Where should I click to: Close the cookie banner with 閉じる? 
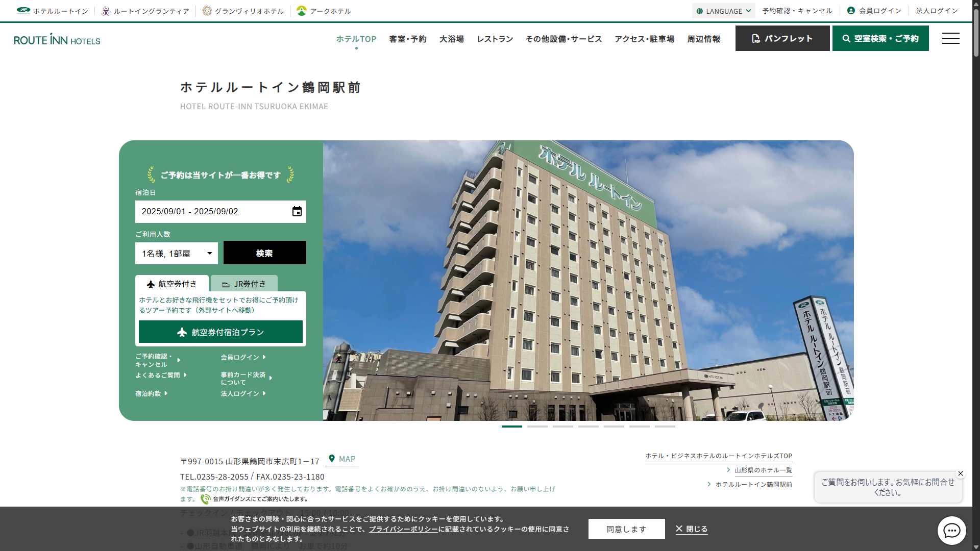692,529
